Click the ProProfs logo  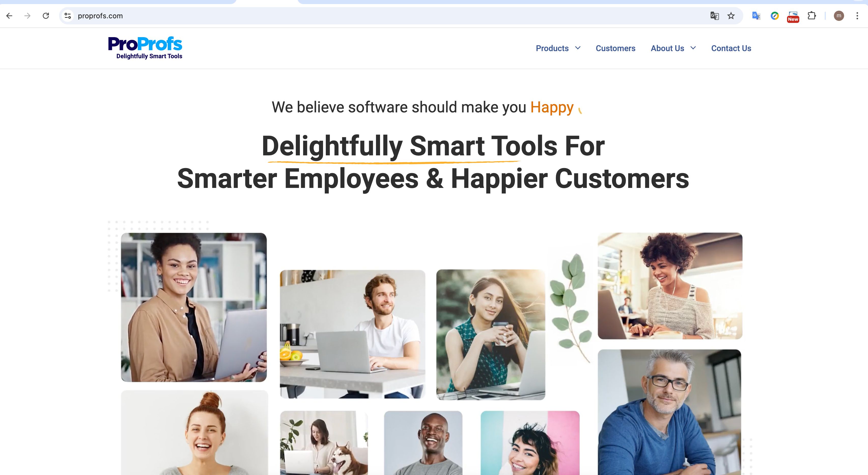(x=145, y=48)
